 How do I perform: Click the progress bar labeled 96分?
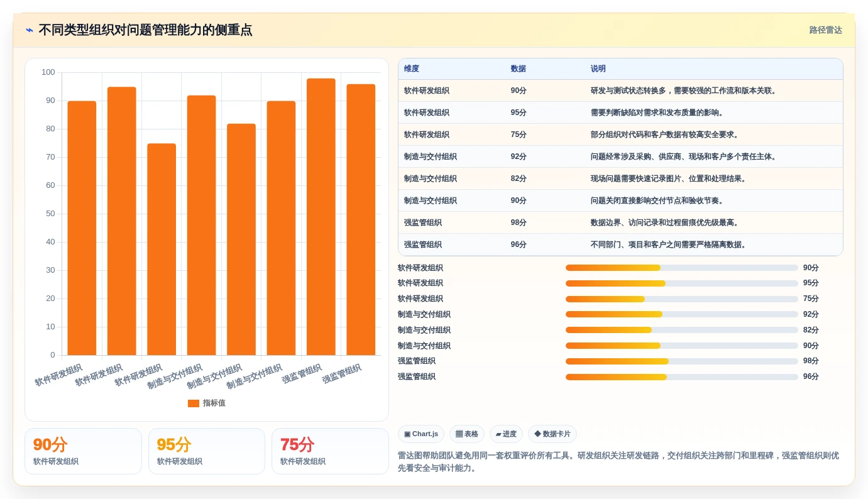(682, 377)
